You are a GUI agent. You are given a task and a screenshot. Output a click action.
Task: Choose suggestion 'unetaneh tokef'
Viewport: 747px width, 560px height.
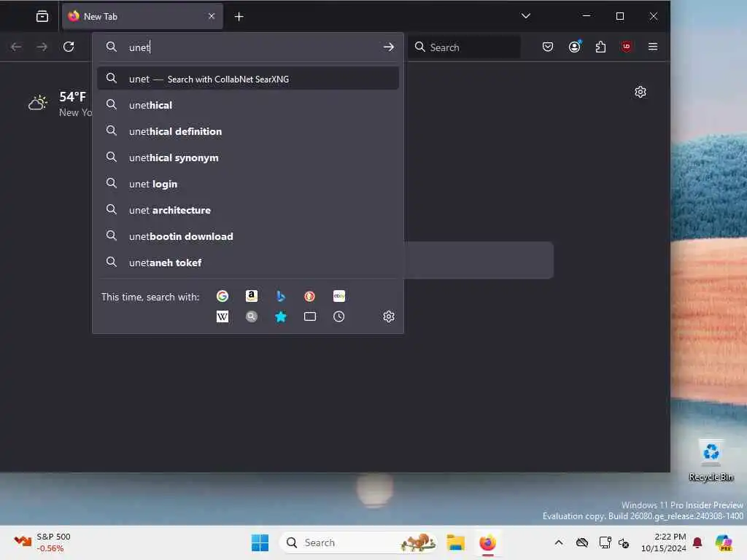point(248,262)
